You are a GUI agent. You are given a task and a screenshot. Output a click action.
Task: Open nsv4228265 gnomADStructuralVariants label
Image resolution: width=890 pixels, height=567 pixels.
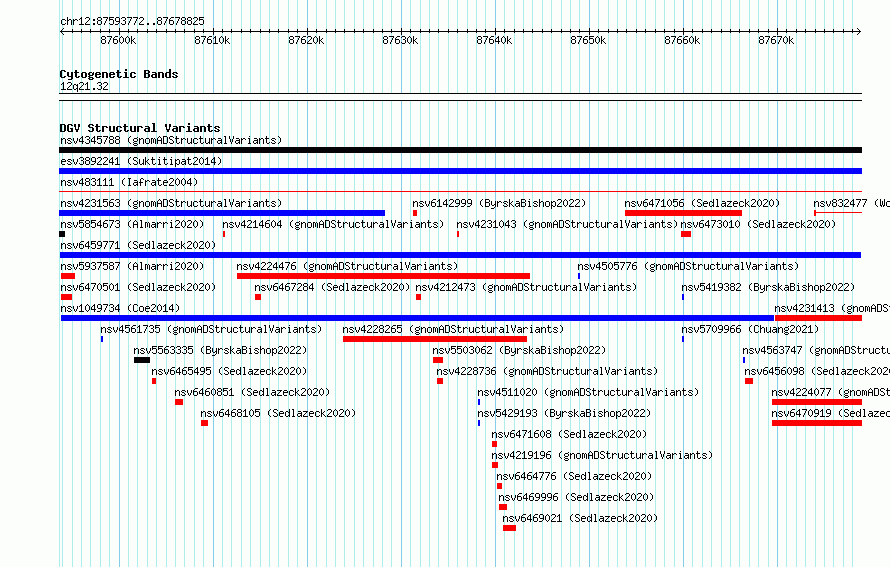tap(453, 329)
